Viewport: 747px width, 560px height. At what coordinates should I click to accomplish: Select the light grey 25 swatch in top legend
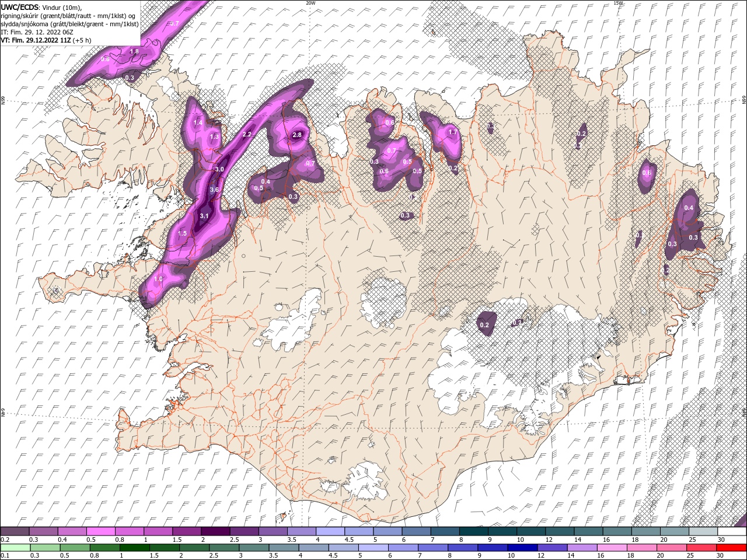tap(703, 531)
